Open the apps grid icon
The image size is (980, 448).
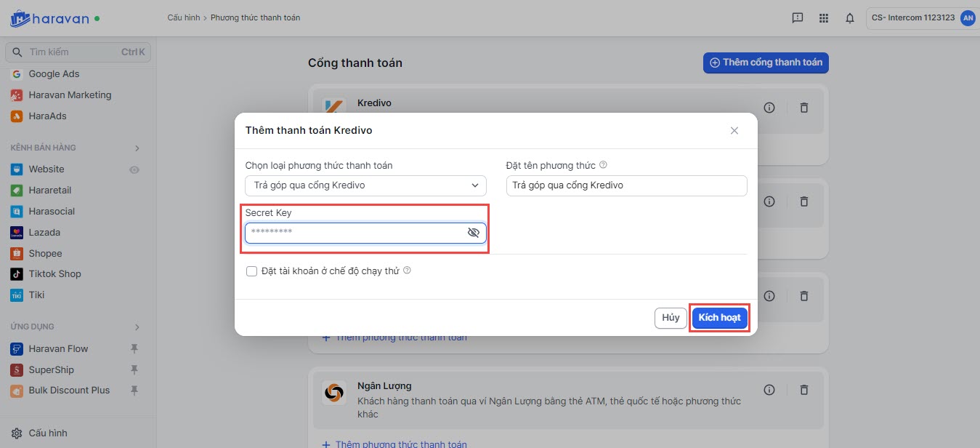pos(823,18)
